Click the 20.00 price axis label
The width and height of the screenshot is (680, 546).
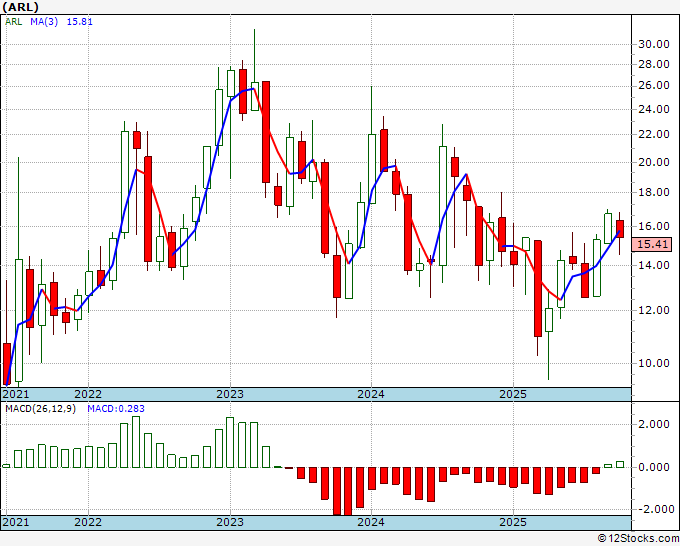(654, 162)
